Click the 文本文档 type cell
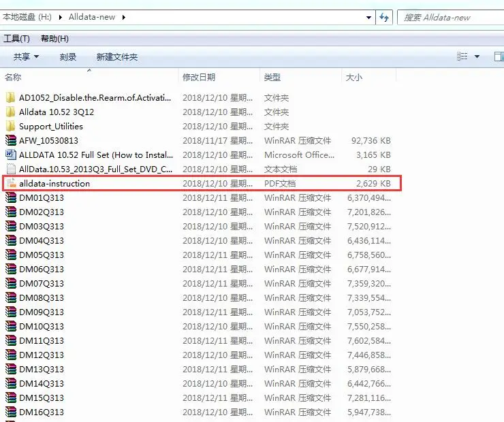 (281, 169)
